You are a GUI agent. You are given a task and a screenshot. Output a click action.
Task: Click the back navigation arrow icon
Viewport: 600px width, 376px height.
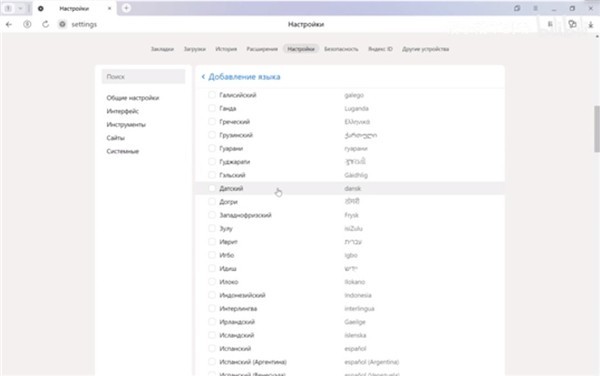tap(9, 24)
